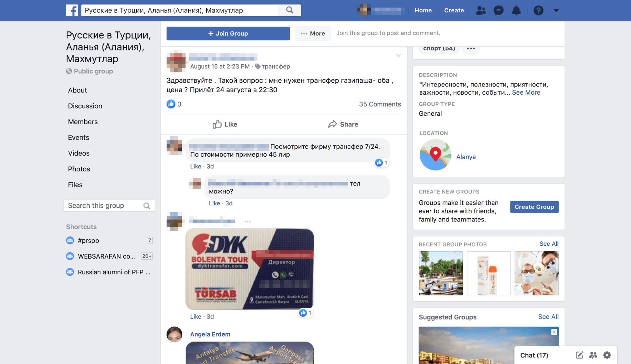Open the Chat (17) bar

[534, 355]
